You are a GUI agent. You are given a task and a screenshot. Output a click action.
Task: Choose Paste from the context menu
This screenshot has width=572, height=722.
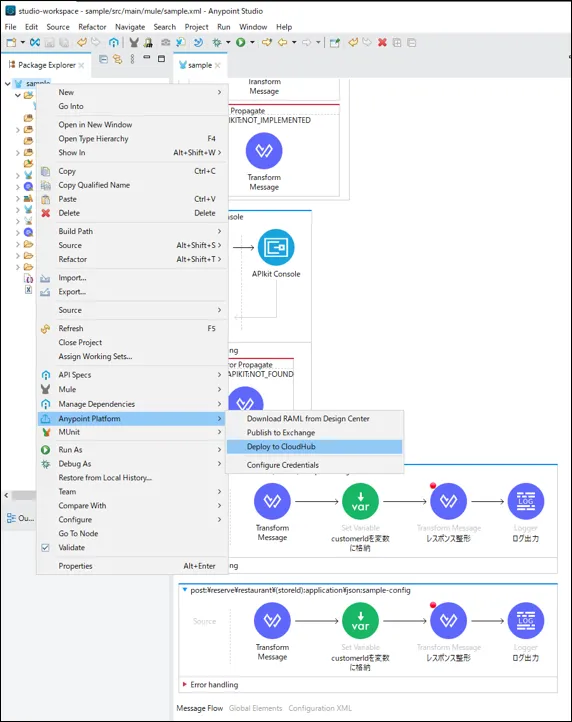(133, 199)
